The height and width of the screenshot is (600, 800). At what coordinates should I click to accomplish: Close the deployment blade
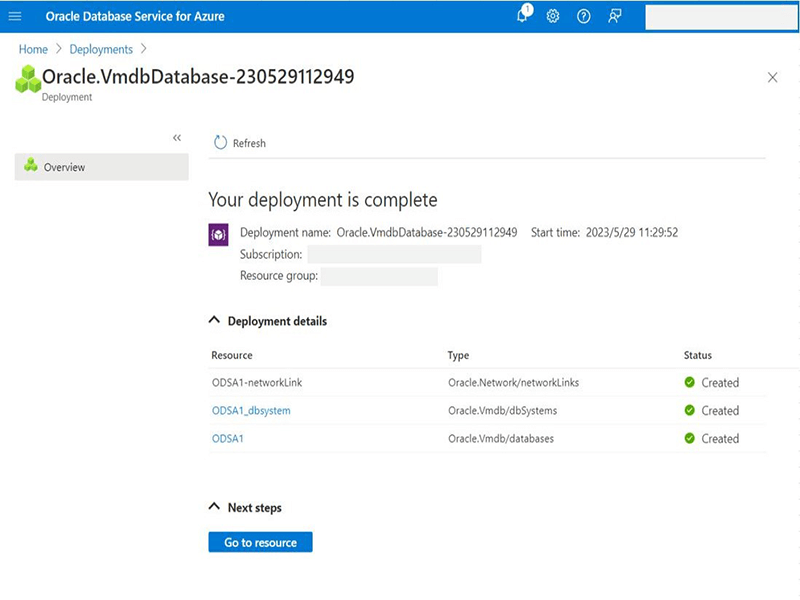click(772, 78)
